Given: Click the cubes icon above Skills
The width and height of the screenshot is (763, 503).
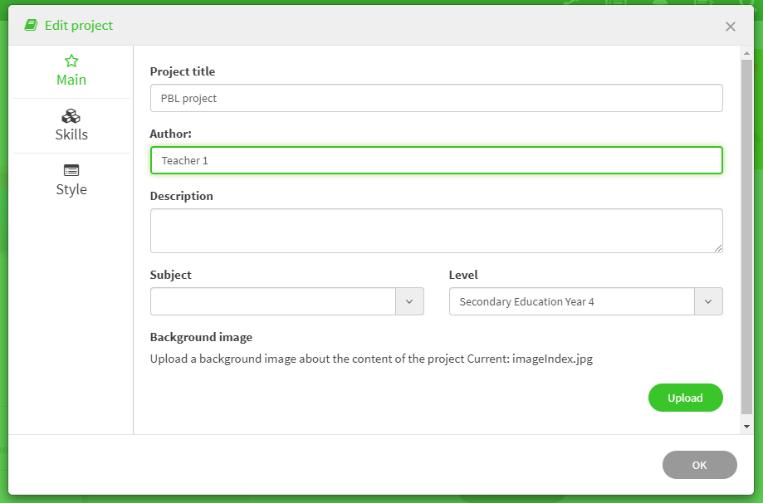Looking at the screenshot, I should pyautogui.click(x=71, y=116).
